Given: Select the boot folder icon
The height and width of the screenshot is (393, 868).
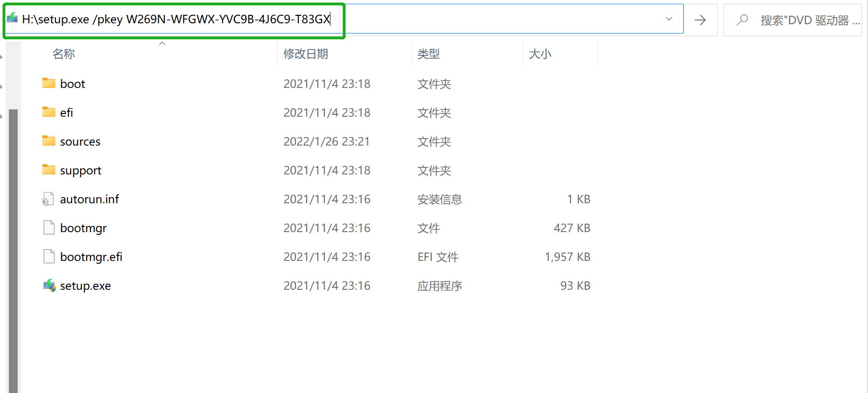Looking at the screenshot, I should [48, 83].
